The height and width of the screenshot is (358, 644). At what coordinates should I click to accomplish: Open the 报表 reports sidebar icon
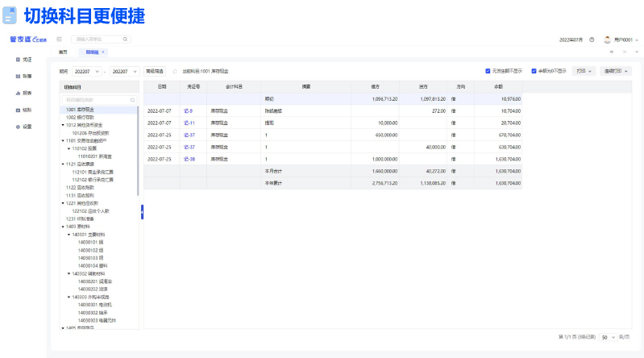pyautogui.click(x=18, y=93)
